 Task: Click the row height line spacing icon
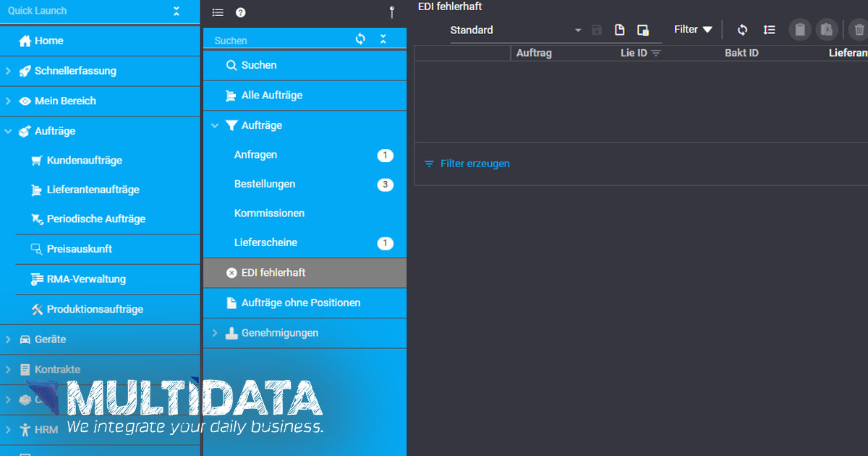click(x=769, y=30)
